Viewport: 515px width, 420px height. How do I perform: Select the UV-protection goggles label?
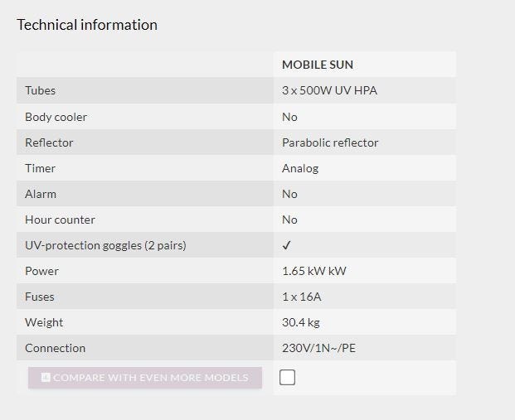coord(105,245)
